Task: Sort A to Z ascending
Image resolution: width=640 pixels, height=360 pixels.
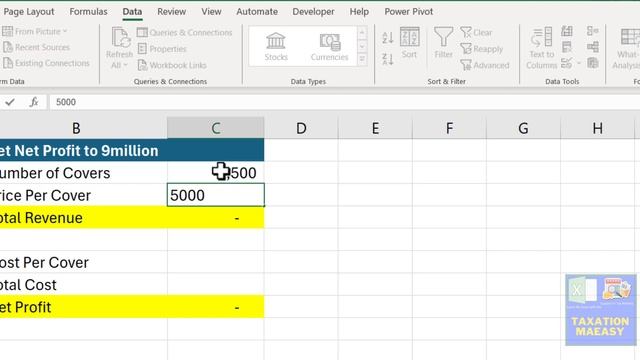Action: pyautogui.click(x=388, y=38)
